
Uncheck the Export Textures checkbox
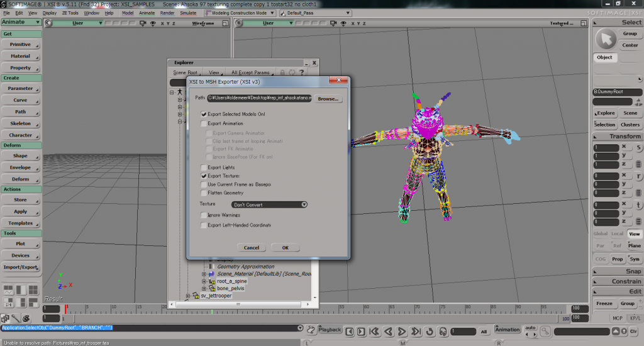(204, 176)
